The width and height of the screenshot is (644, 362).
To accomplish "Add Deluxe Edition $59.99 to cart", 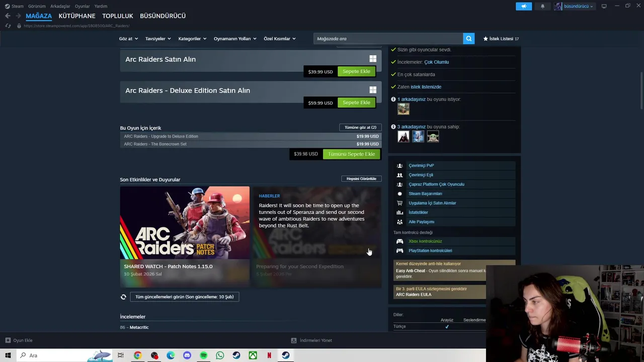I will pyautogui.click(x=356, y=103).
